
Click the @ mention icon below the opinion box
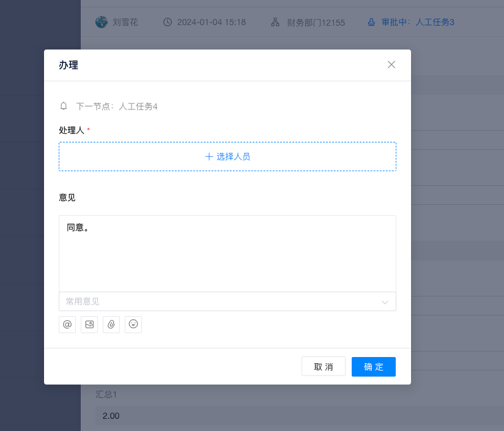click(x=67, y=325)
